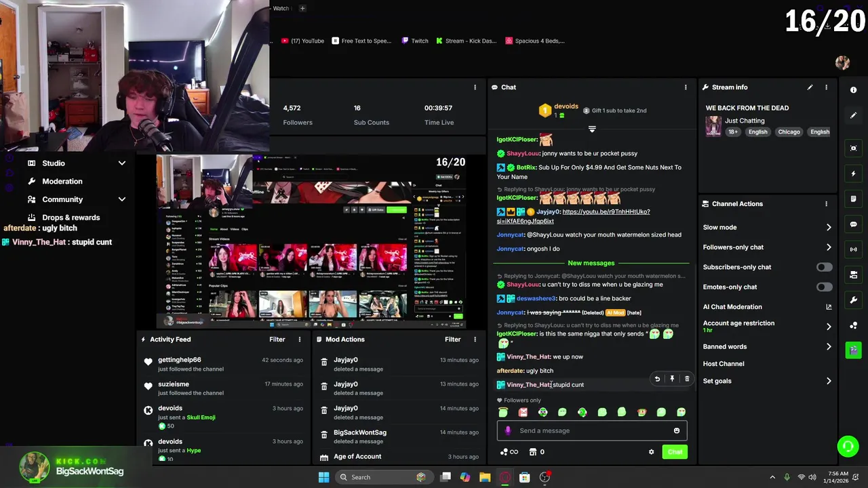The height and width of the screenshot is (488, 868).
Task: Click the 18+ stream tag
Action: (x=733, y=132)
